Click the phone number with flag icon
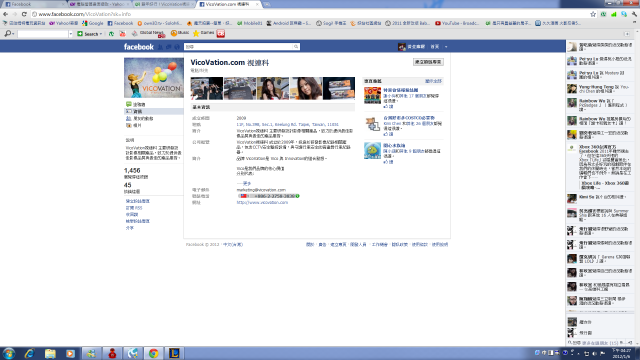Screen dimensions: 640x360 tap(269, 196)
